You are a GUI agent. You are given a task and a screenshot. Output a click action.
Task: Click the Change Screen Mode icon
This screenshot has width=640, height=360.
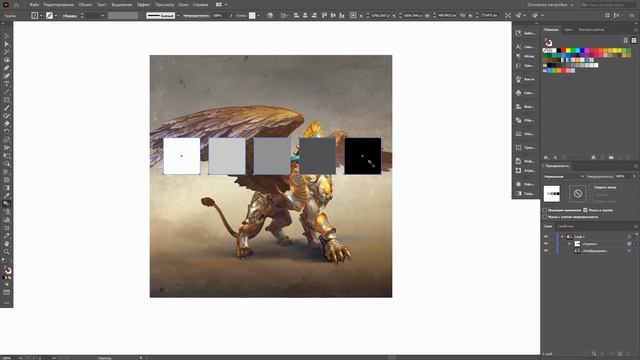[x=7, y=293]
